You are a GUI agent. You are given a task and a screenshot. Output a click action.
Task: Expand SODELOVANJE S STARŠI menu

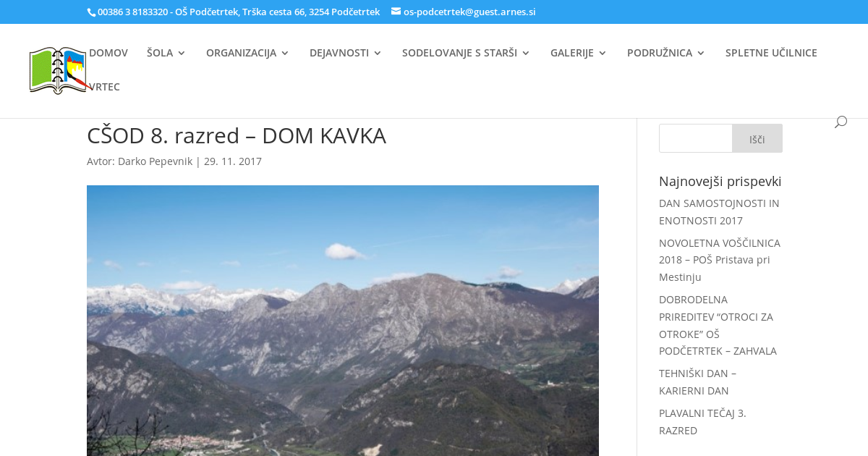[465, 53]
